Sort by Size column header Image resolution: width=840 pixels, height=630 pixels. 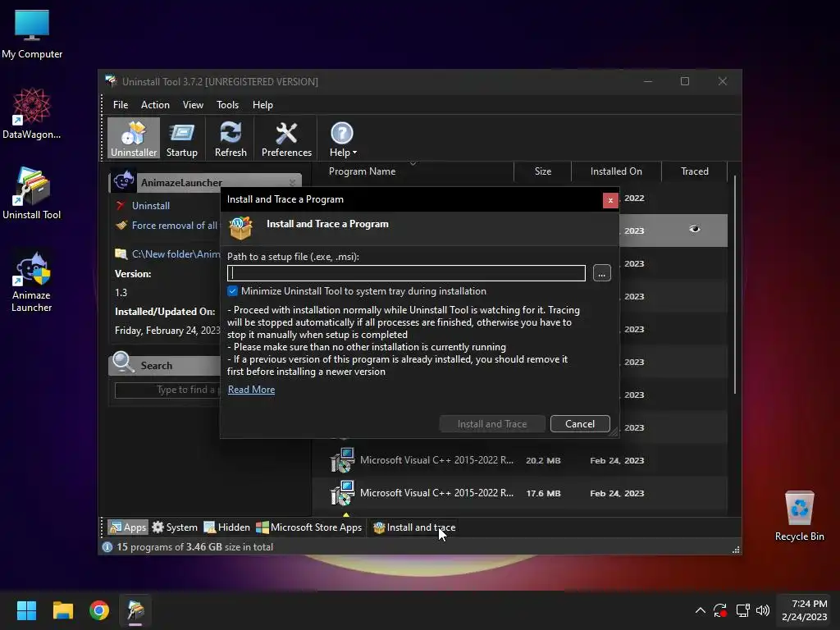tap(543, 171)
